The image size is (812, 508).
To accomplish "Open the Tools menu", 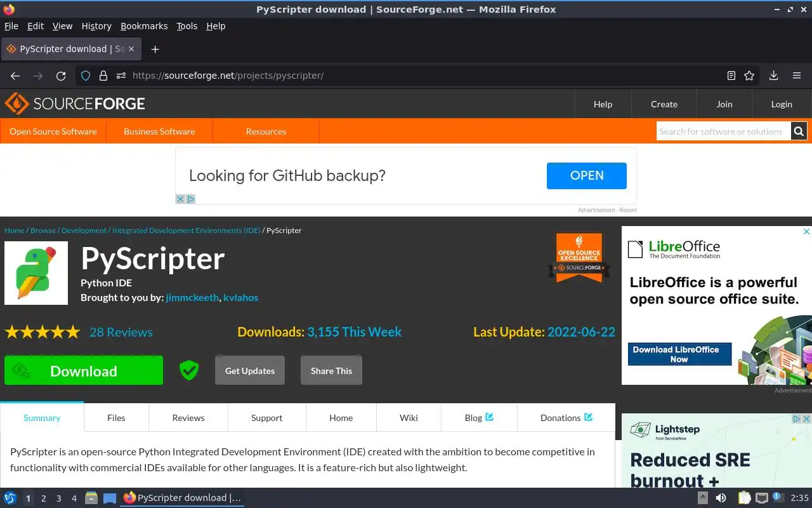I will [187, 26].
